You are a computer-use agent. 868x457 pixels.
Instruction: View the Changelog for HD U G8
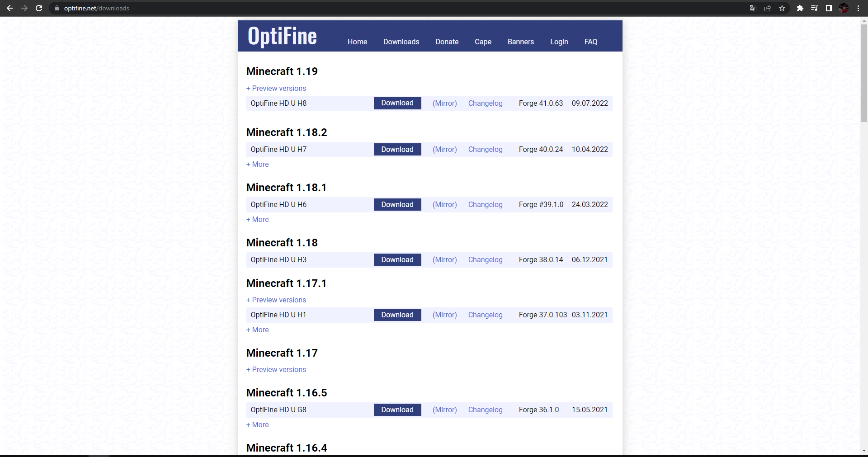[x=486, y=410]
